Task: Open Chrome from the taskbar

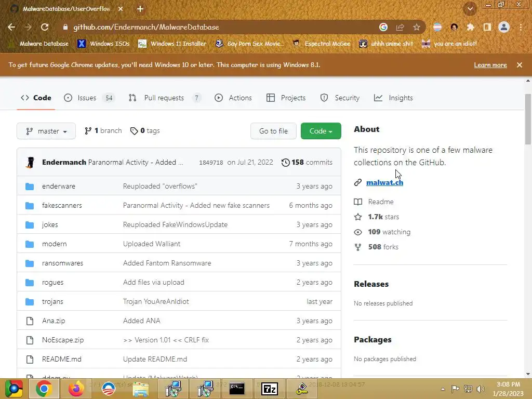Action: click(x=44, y=389)
